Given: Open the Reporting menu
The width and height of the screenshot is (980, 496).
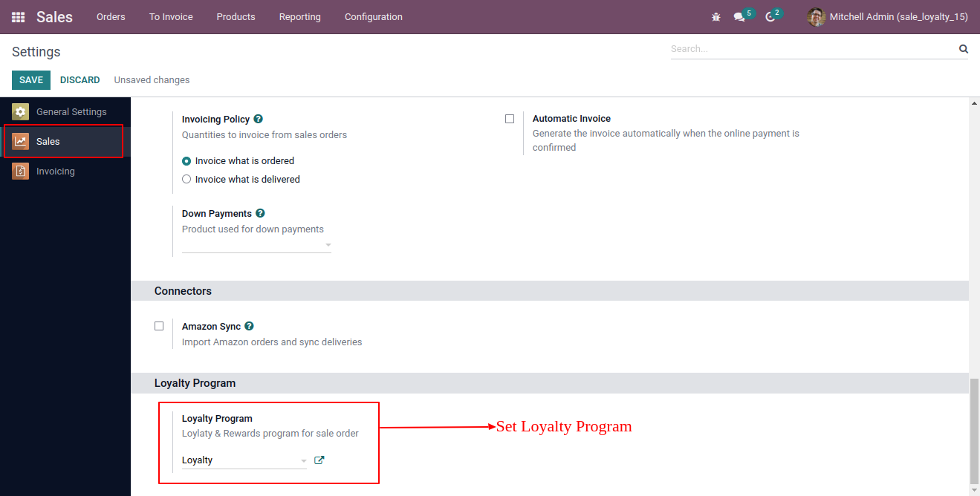Looking at the screenshot, I should pyautogui.click(x=300, y=16).
